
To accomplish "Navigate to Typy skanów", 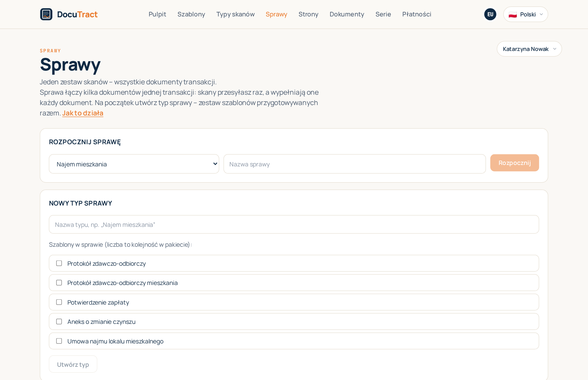I will [x=235, y=14].
